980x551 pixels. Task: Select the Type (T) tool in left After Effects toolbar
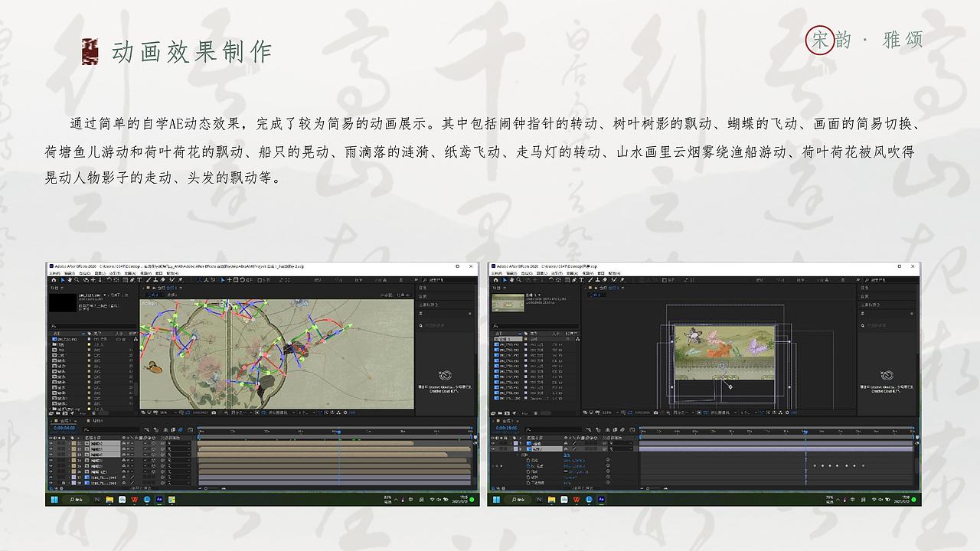(139, 280)
